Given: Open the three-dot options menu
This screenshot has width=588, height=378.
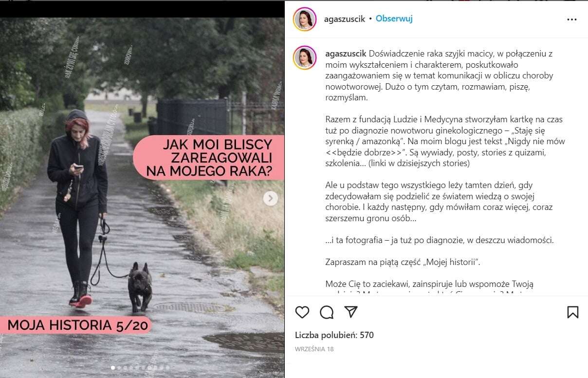Looking at the screenshot, I should click(572, 19).
